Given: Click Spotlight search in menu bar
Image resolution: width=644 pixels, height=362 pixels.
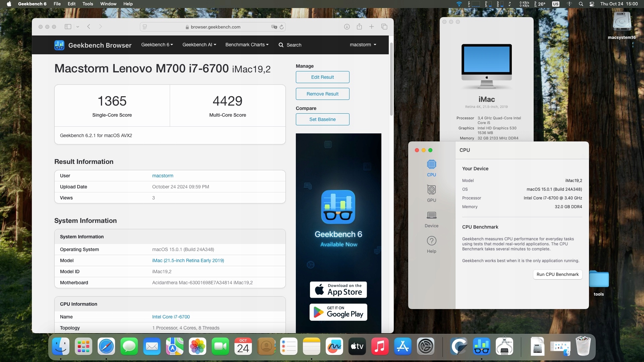Looking at the screenshot, I should [581, 4].
